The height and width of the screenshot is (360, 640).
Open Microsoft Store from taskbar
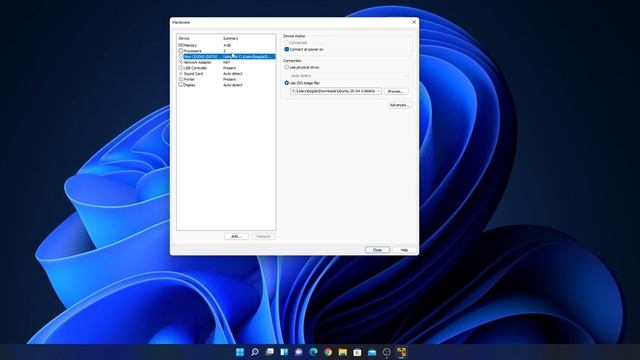coord(358,352)
